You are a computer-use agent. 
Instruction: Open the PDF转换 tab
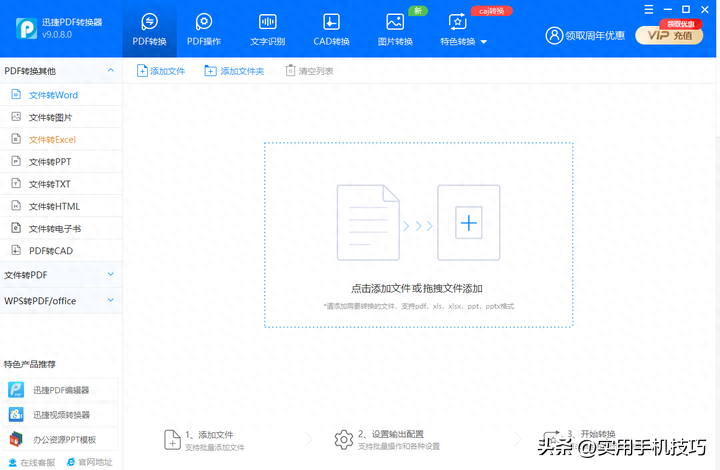[149, 29]
